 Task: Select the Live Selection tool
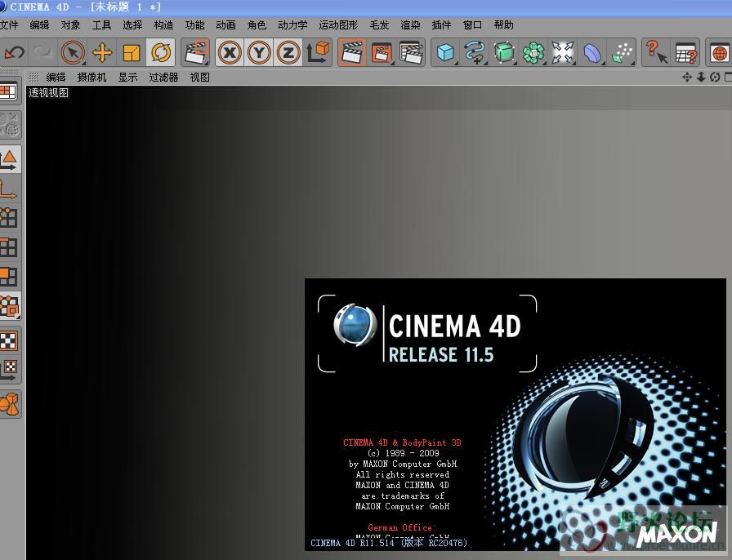tap(73, 52)
